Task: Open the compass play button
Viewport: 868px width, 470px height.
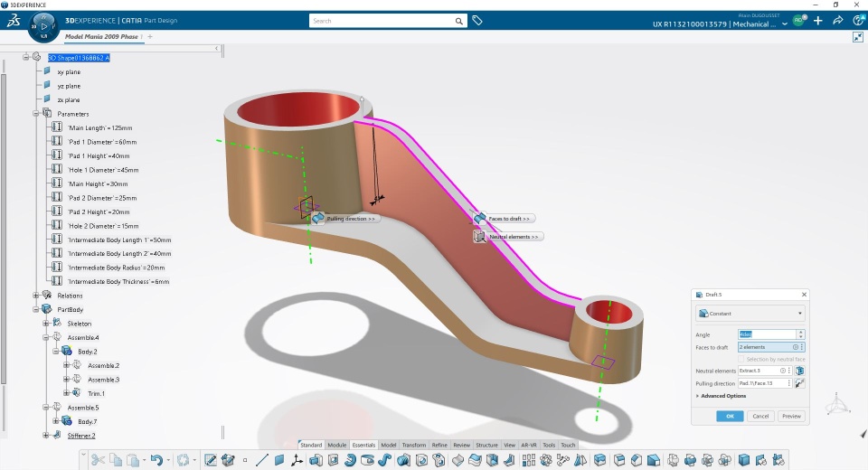Action: [x=43, y=26]
